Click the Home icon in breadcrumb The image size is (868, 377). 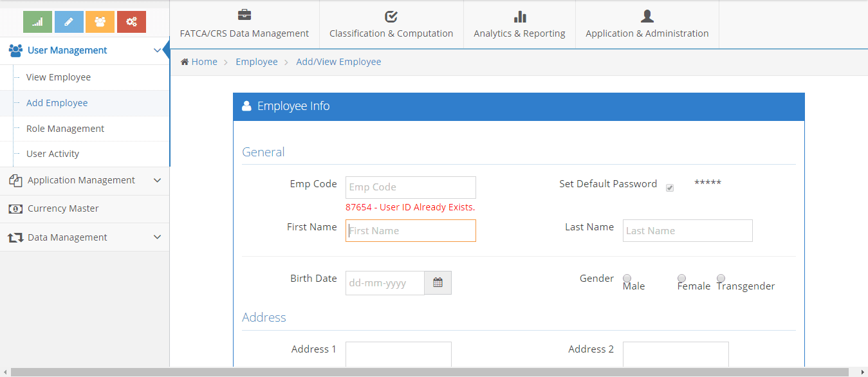tap(185, 62)
